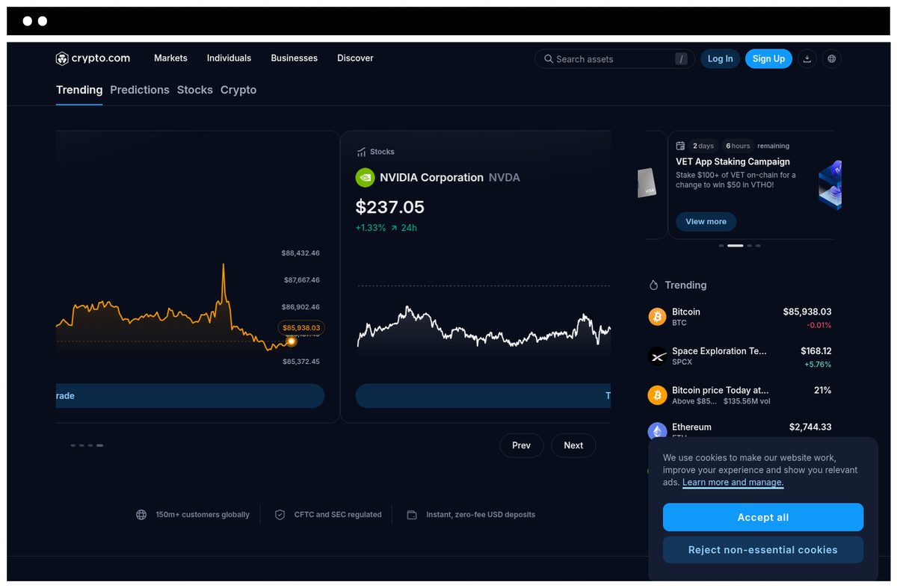This screenshot has width=897, height=588.
Task: Click the calendar icon on VET campaign
Action: pos(680,146)
